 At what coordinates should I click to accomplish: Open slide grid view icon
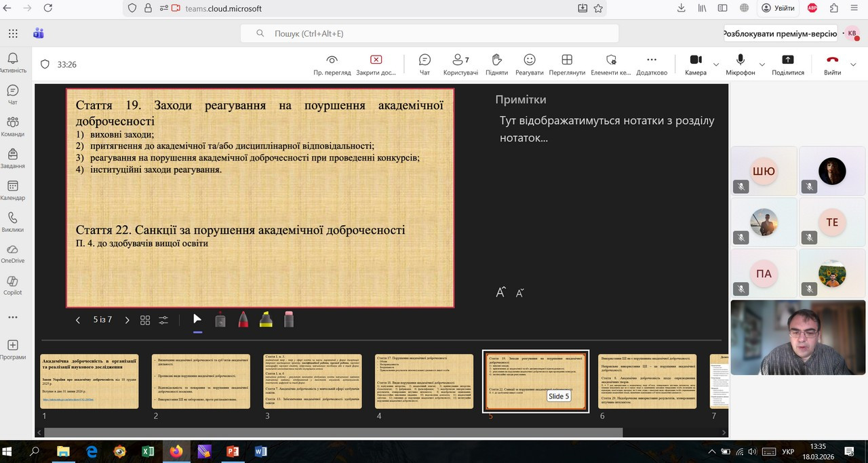click(x=145, y=320)
